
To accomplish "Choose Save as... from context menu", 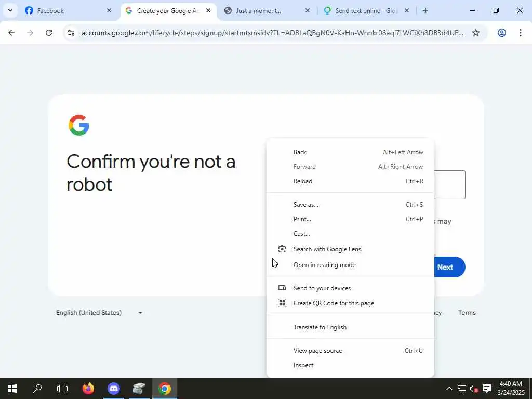I will coord(350,205).
